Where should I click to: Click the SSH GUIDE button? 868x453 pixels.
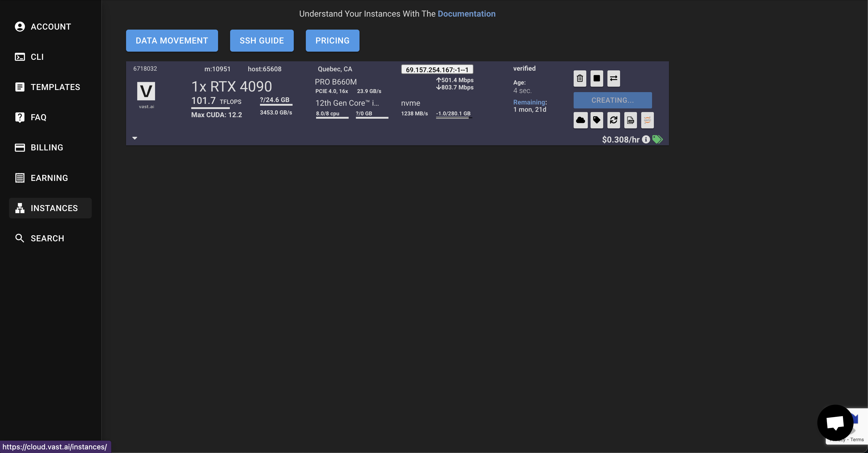[261, 40]
